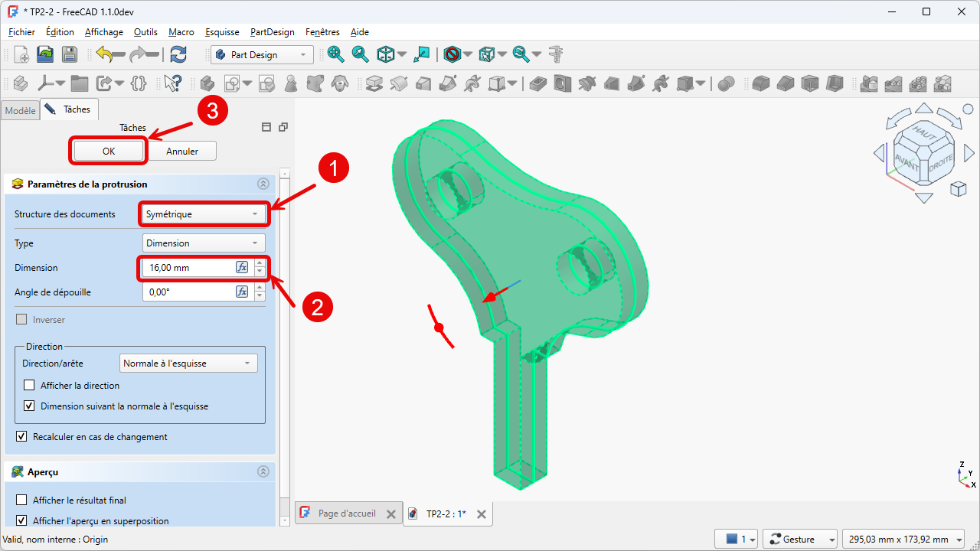Click the Refresh recompute icon

(178, 54)
